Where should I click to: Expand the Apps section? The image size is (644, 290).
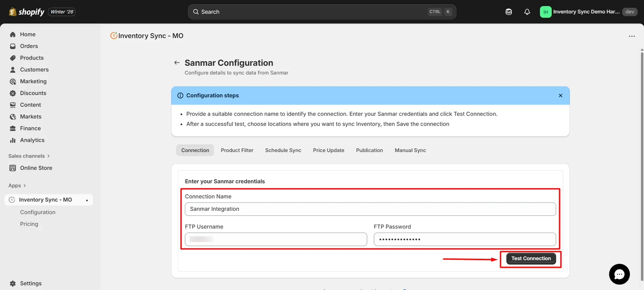pyautogui.click(x=17, y=186)
